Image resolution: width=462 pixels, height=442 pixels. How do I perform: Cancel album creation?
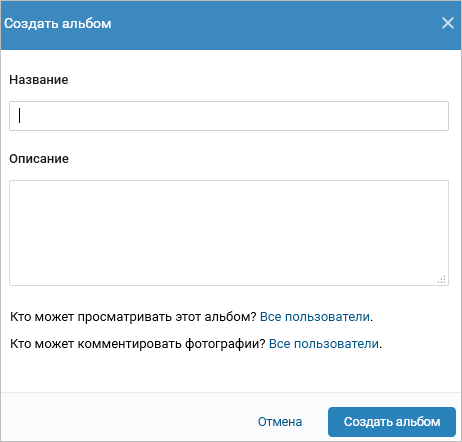coord(280,422)
